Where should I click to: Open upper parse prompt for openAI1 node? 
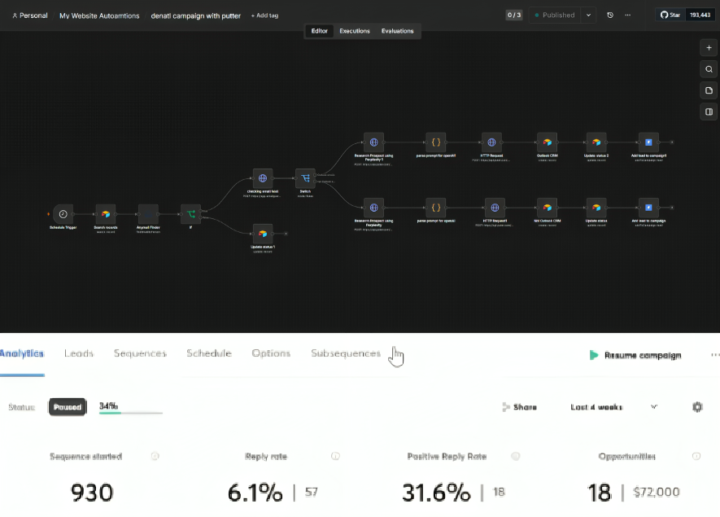tap(436, 142)
